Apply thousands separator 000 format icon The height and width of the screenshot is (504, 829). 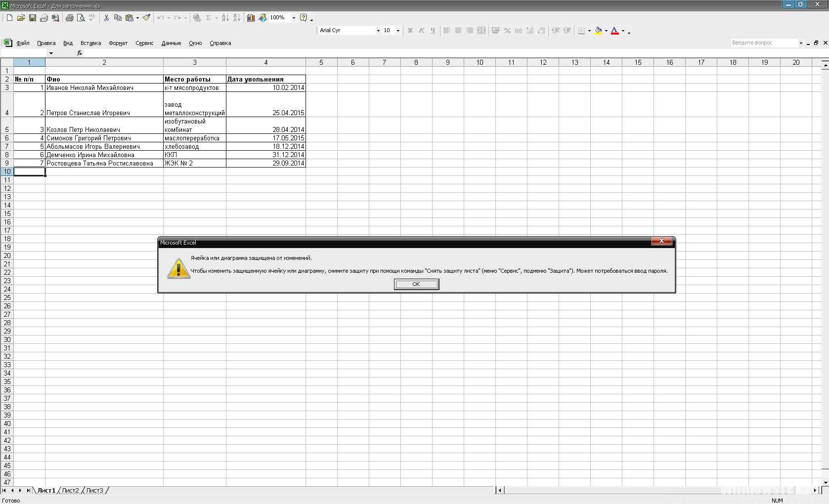(x=519, y=31)
